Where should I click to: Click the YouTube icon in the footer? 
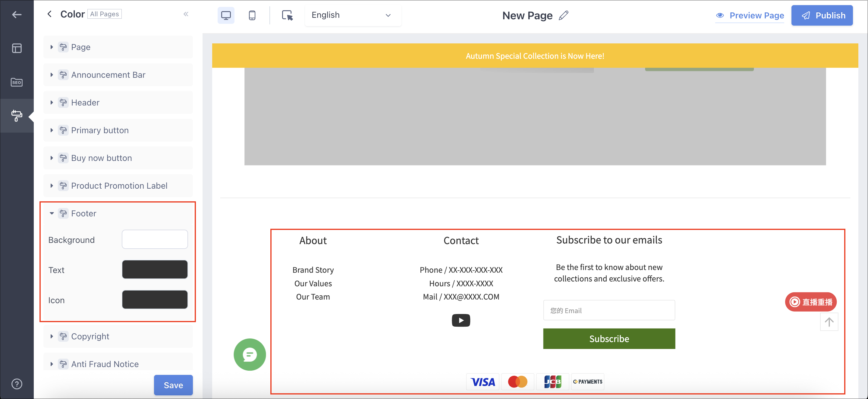(461, 320)
